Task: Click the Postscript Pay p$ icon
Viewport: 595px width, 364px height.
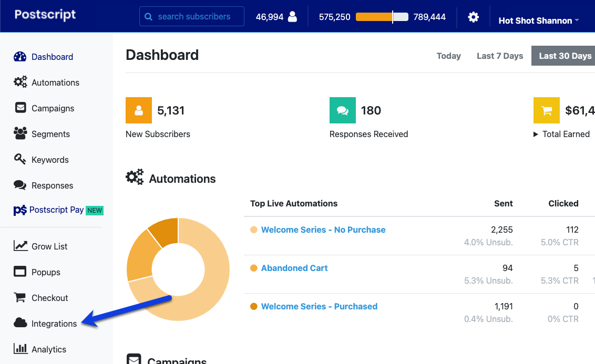Action: tap(20, 210)
